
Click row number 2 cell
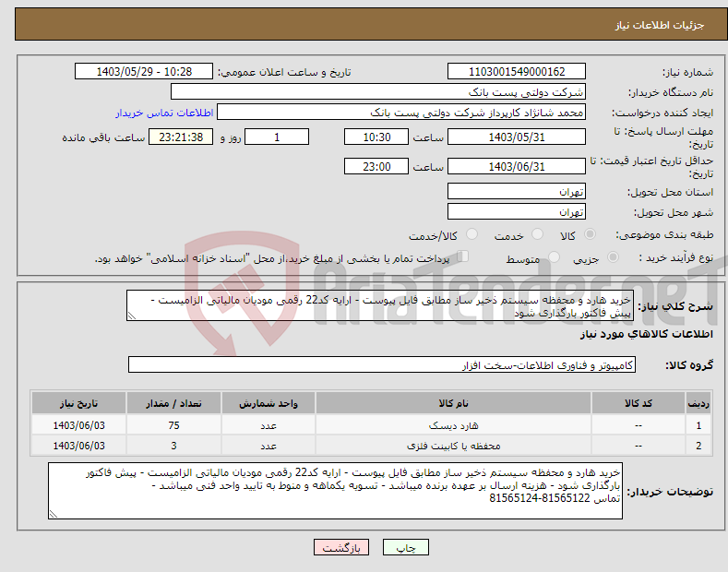click(698, 446)
